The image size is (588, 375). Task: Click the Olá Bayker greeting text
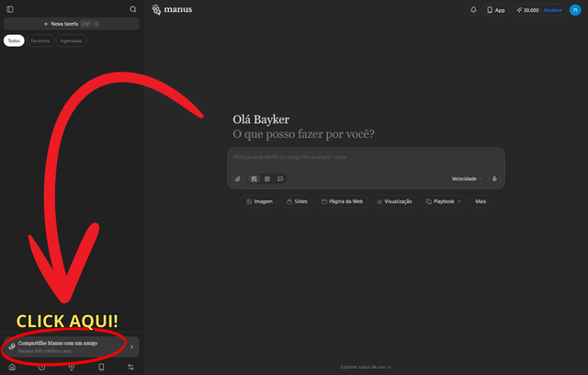(x=261, y=119)
